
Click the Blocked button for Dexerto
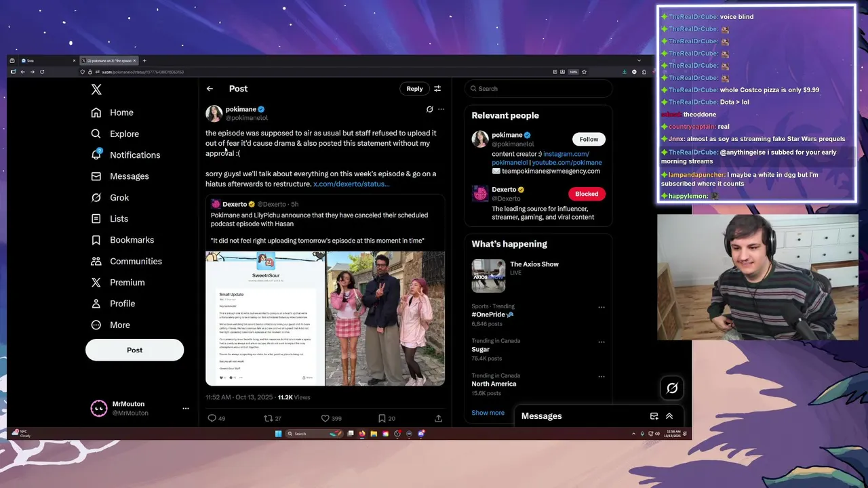tap(587, 194)
